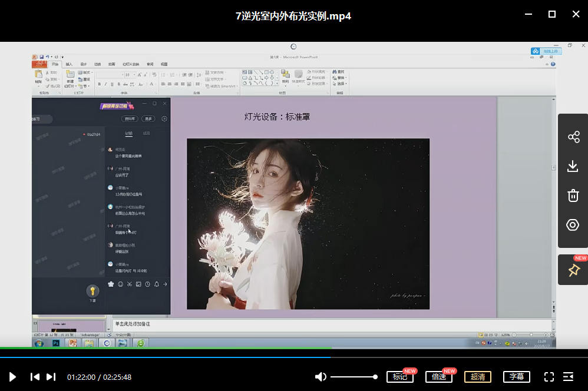Screen dimensions: 588x391
Task: Skip to the next video
Action: coord(51,377)
